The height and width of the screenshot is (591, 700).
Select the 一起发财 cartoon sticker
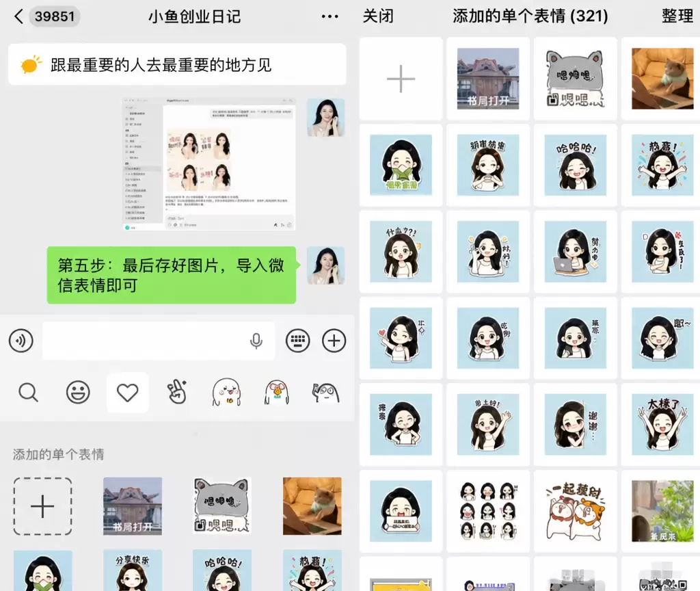click(576, 511)
